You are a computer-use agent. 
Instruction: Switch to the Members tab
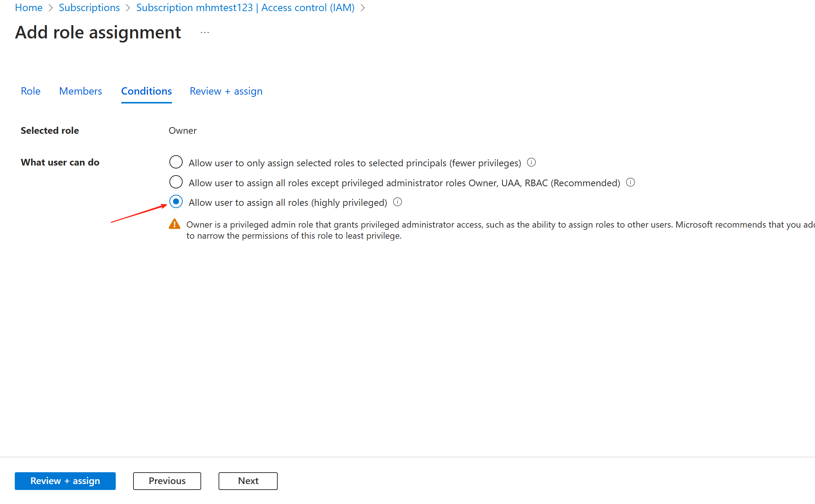click(x=81, y=91)
